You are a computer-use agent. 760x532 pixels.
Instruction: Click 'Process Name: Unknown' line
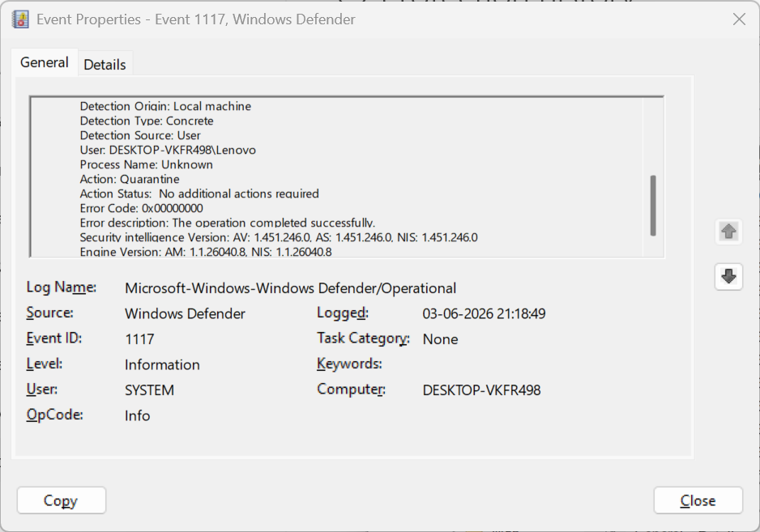147,164
